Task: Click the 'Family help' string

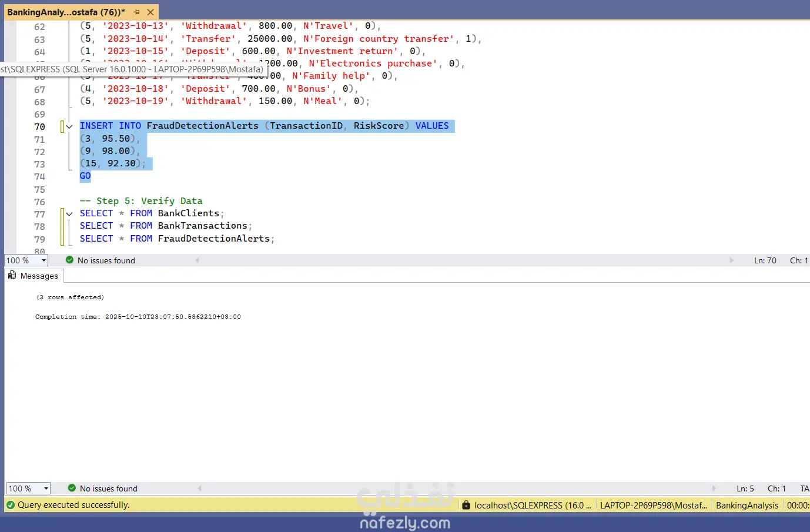Action: click(x=331, y=76)
